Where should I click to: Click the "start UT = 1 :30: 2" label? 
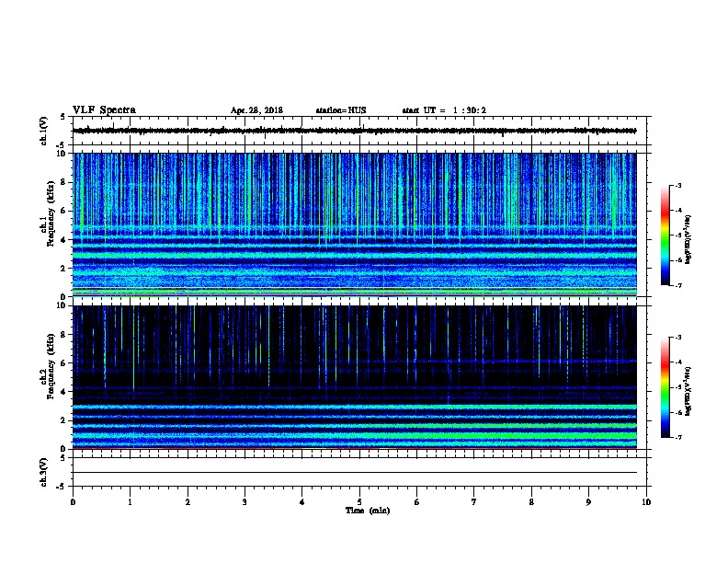point(444,110)
